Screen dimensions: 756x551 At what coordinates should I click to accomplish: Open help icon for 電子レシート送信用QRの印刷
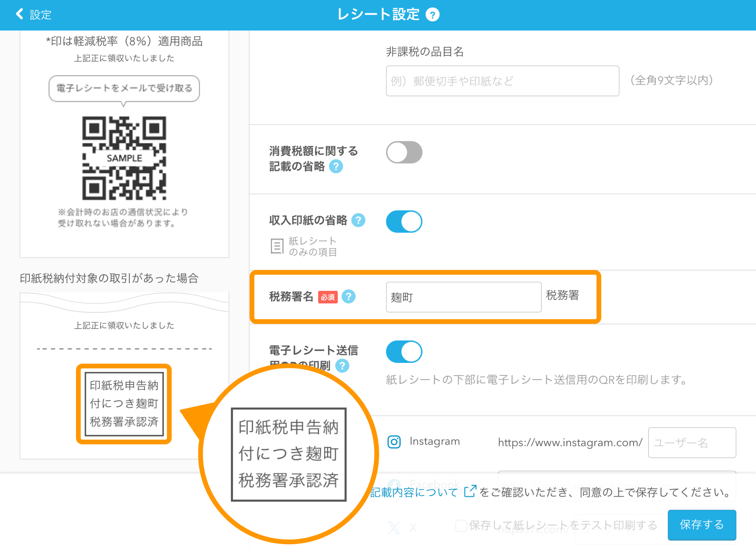[x=342, y=366]
